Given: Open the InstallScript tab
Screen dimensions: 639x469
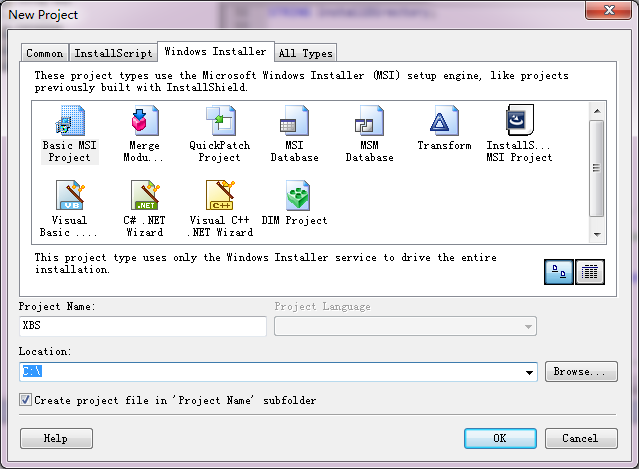Looking at the screenshot, I should [x=113, y=53].
